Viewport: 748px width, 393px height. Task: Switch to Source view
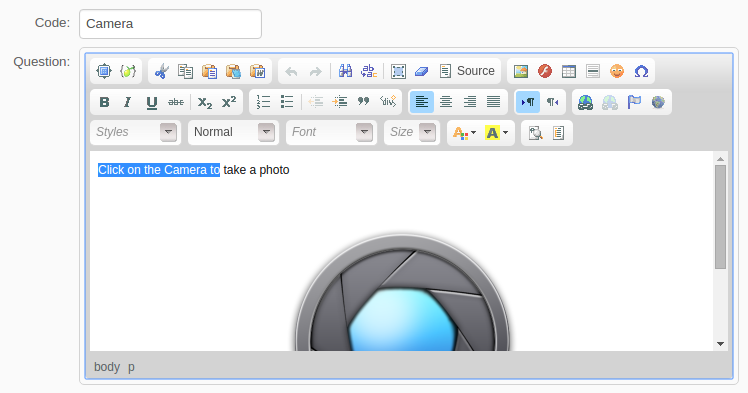tap(467, 71)
